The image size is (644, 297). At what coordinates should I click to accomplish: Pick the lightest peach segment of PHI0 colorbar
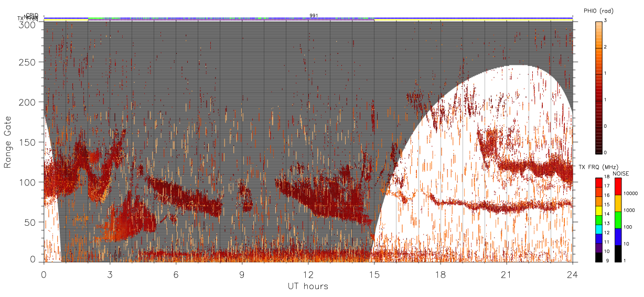coord(599,35)
